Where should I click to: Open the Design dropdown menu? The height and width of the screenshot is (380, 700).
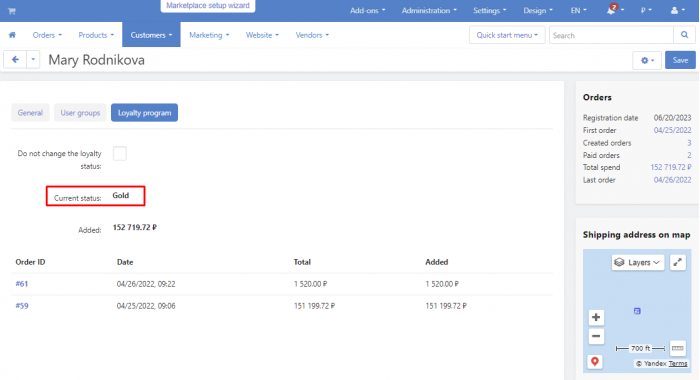[x=538, y=10]
